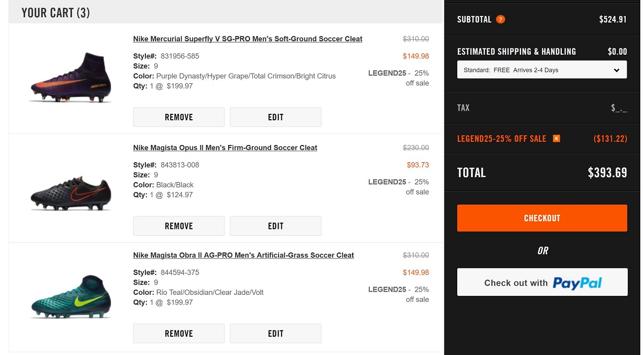
Task: Click the LEGEND25-25% OFF SALE promo label
Action: [501, 139]
